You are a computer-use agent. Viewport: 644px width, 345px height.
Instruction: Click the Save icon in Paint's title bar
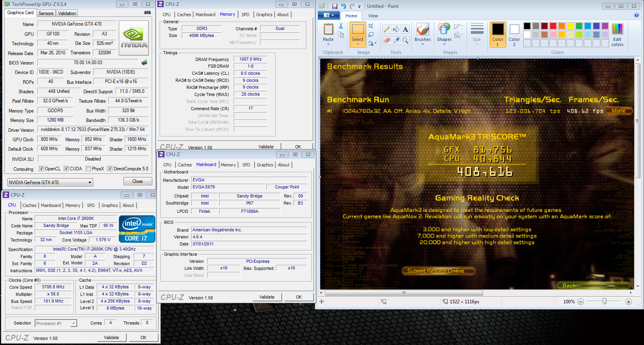click(335, 6)
